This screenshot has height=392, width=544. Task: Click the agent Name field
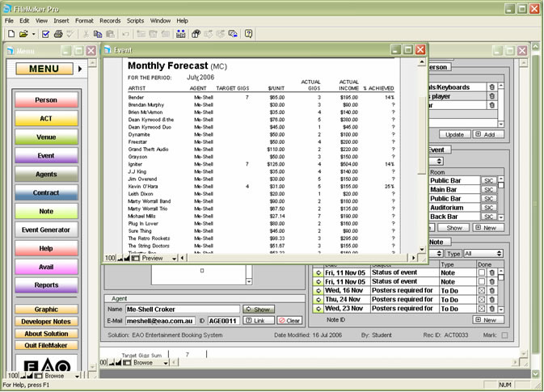pos(183,309)
